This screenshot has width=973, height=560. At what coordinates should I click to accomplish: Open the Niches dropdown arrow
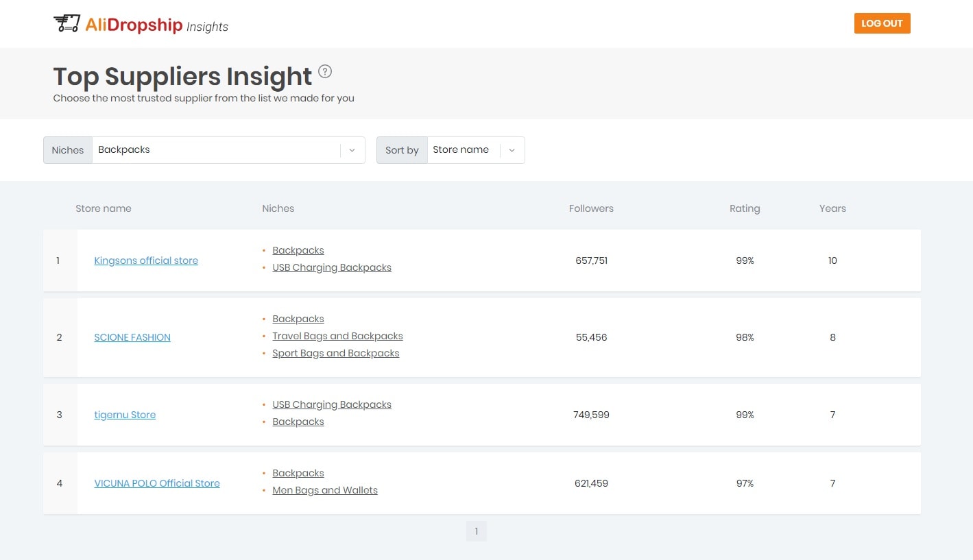coord(352,150)
